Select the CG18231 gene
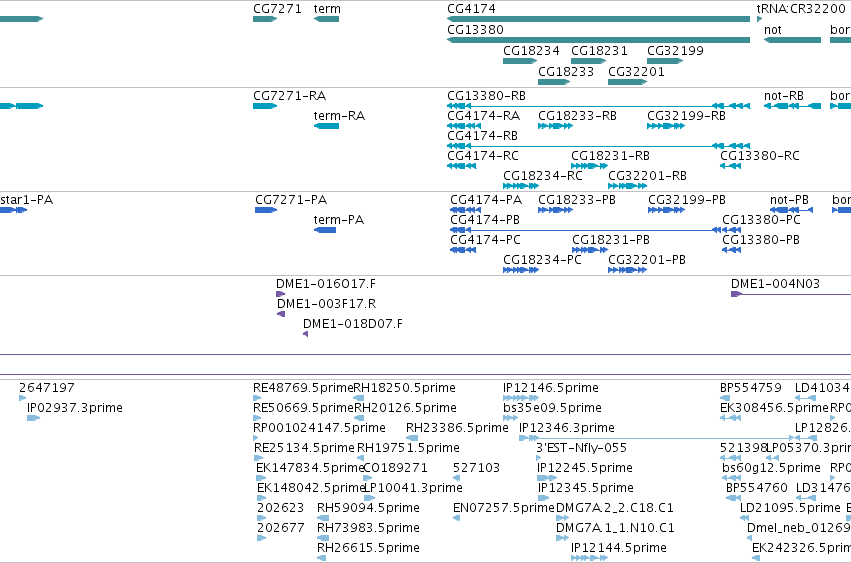This screenshot has width=851, height=563. click(588, 61)
